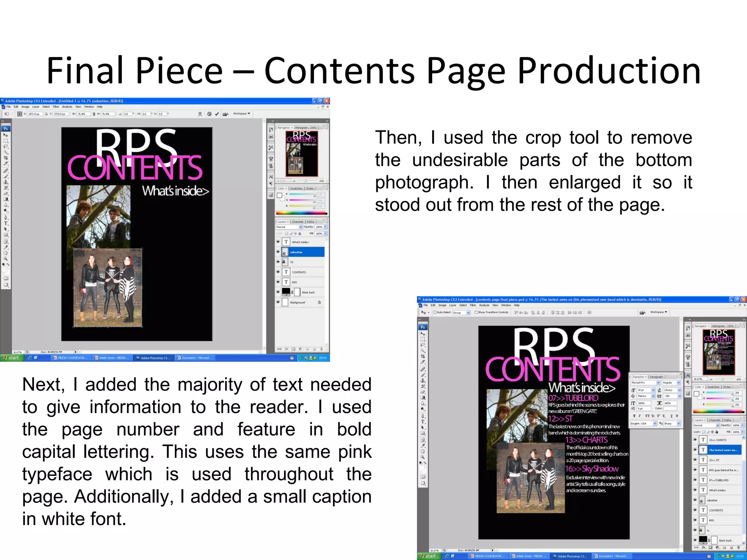The width and height of the screenshot is (747, 560).
Task: Select RPS goes behind the sc... layer
Action: 717,470
